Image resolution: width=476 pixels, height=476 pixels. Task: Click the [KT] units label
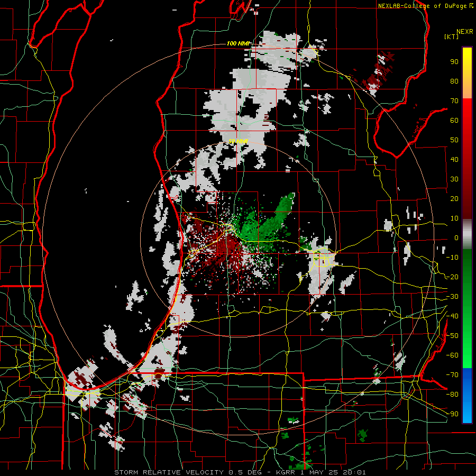(x=452, y=36)
